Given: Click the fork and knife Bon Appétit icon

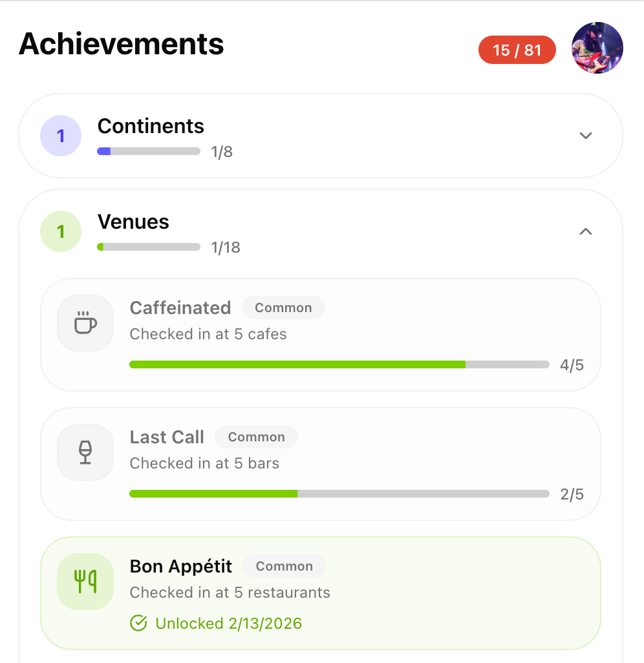Looking at the screenshot, I should click(85, 582).
